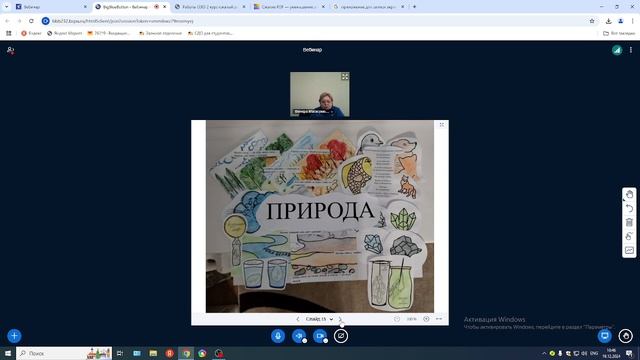This screenshot has height=360, width=640.
Task: Open the Chrome profile icon
Action: coord(621,21)
